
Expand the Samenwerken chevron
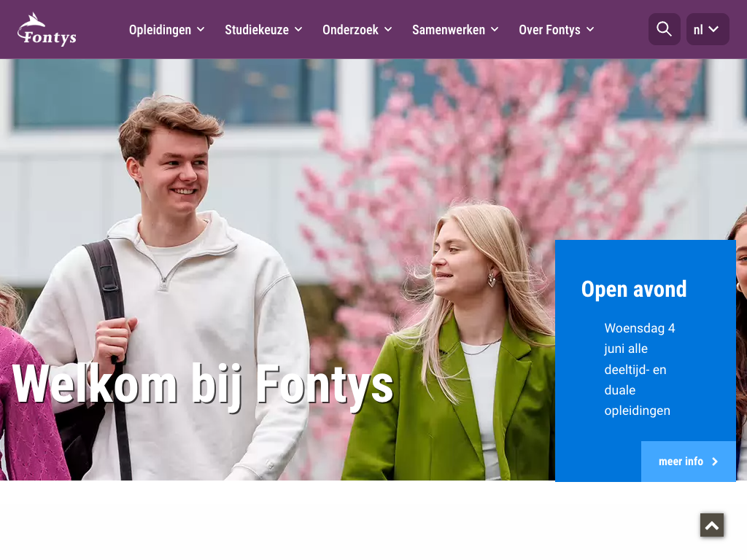coord(495,29)
